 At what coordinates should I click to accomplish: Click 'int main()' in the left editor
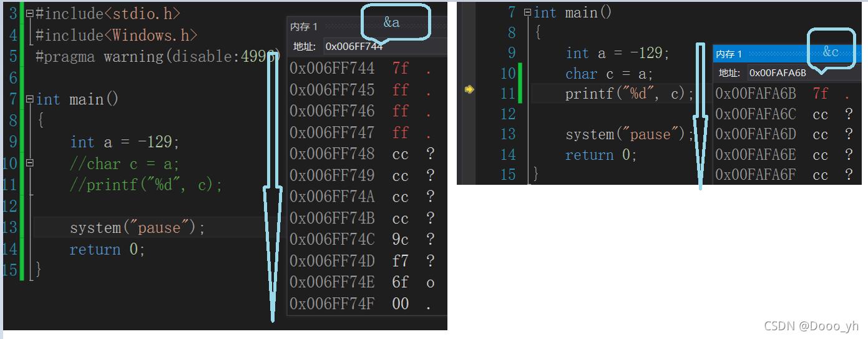[x=77, y=100]
